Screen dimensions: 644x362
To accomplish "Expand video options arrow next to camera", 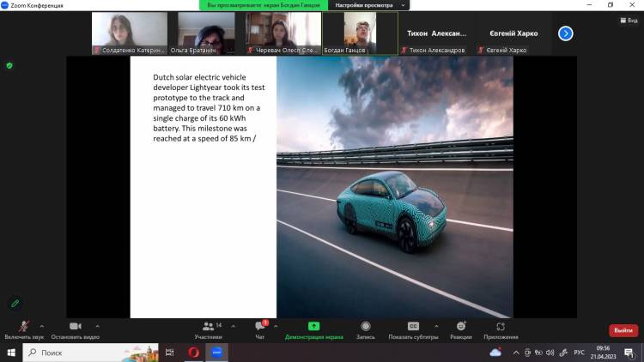I will point(97,326).
